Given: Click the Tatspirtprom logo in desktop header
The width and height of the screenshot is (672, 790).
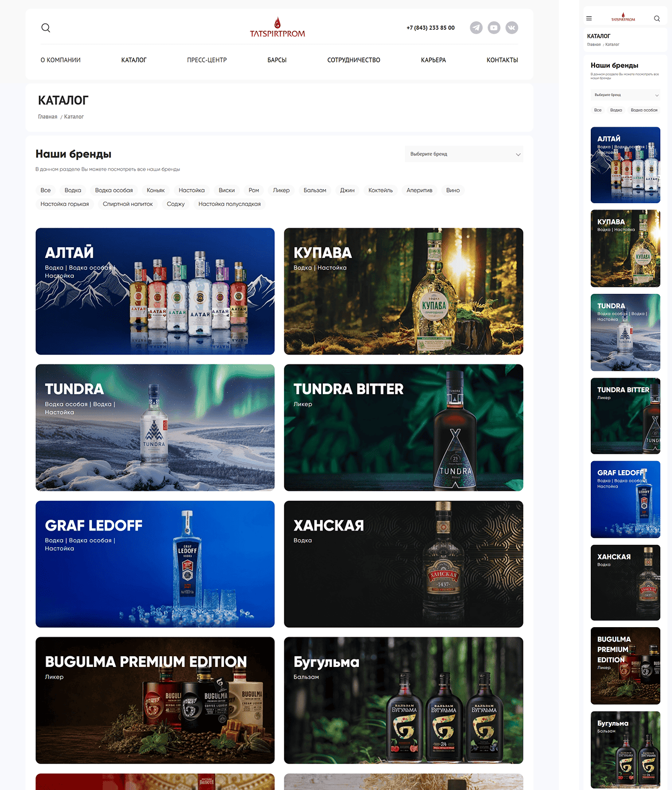Looking at the screenshot, I should coord(277,28).
